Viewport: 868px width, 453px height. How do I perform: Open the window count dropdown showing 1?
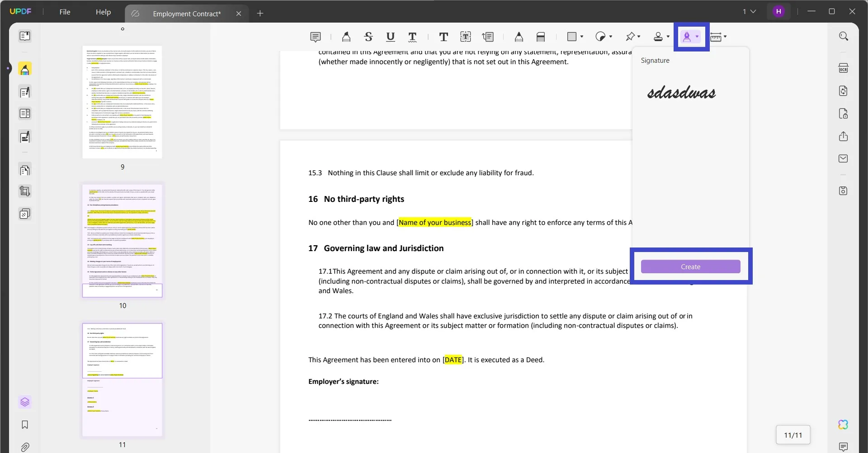(x=749, y=11)
